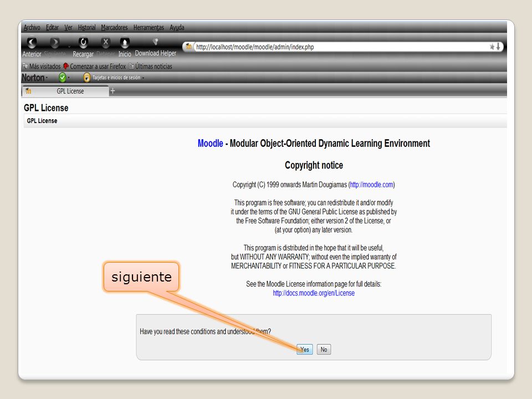
Task: Follow the blue Moodle heading link
Action: (x=211, y=144)
